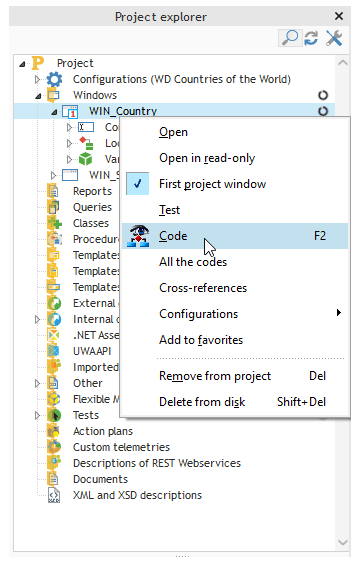This screenshot has height=561, width=362.
Task: Expand the green cube child node
Action: (69, 159)
